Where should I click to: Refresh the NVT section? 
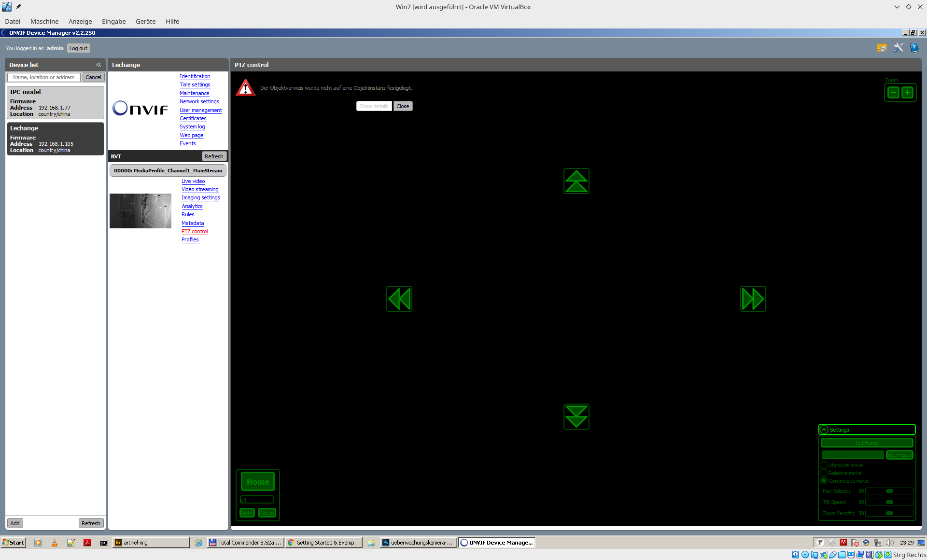click(x=214, y=156)
